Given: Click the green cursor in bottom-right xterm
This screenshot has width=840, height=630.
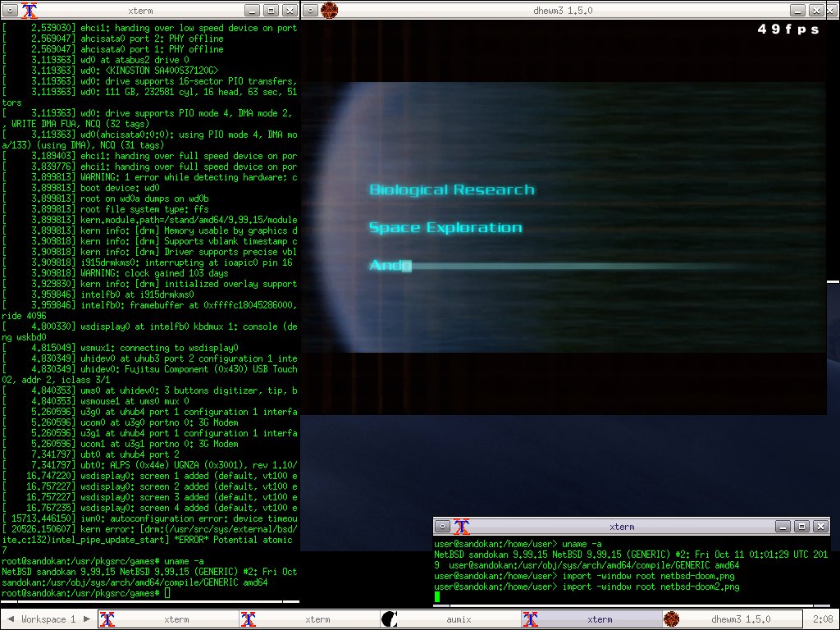Looking at the screenshot, I should (x=437, y=597).
